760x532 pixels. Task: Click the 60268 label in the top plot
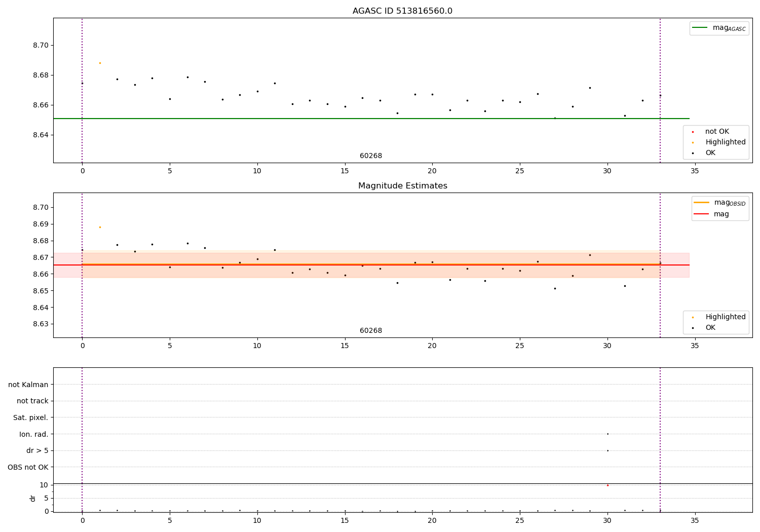click(371, 156)
